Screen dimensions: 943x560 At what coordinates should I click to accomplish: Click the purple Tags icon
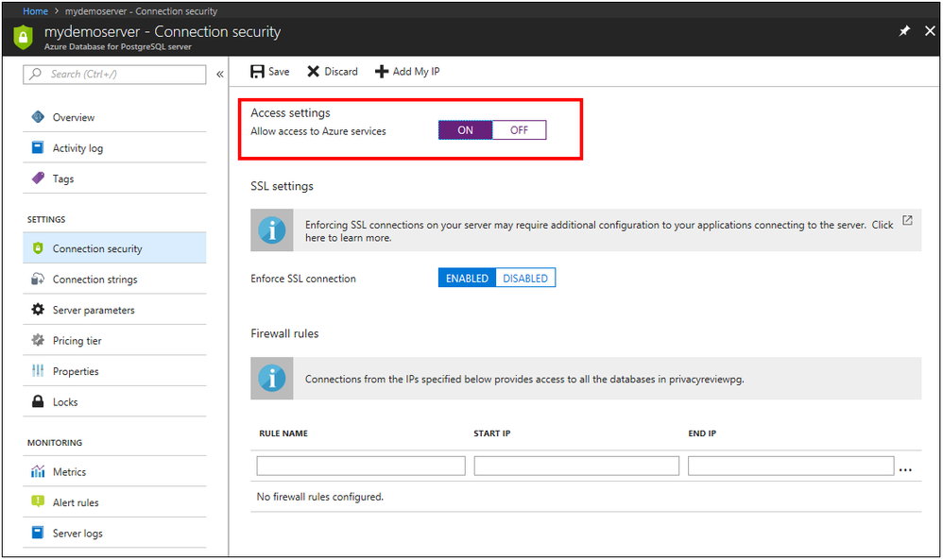pos(38,178)
